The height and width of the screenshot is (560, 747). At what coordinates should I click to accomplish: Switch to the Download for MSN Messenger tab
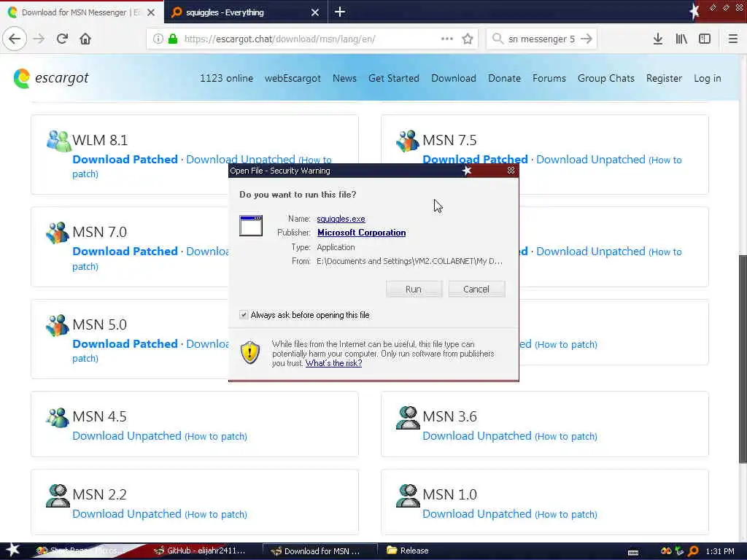(x=81, y=12)
